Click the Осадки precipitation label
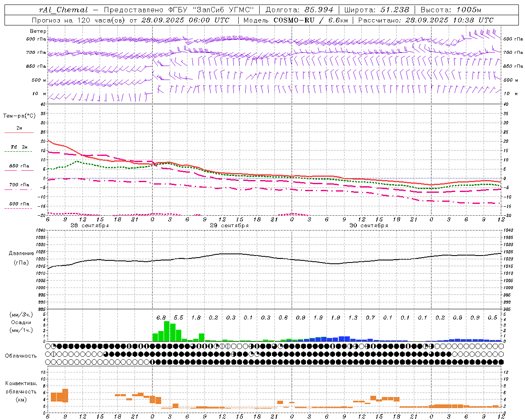525x420 pixels. pos(21,322)
